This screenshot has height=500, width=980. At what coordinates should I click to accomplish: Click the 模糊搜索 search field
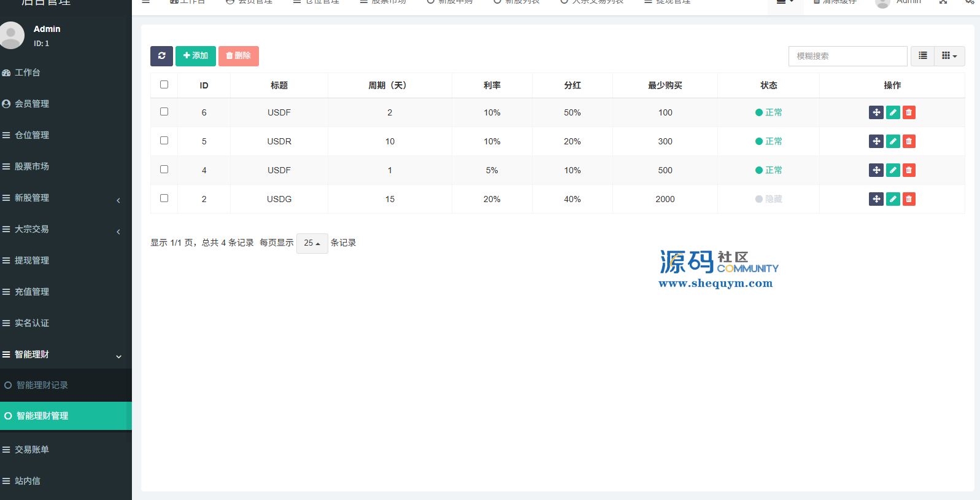pyautogui.click(x=847, y=56)
